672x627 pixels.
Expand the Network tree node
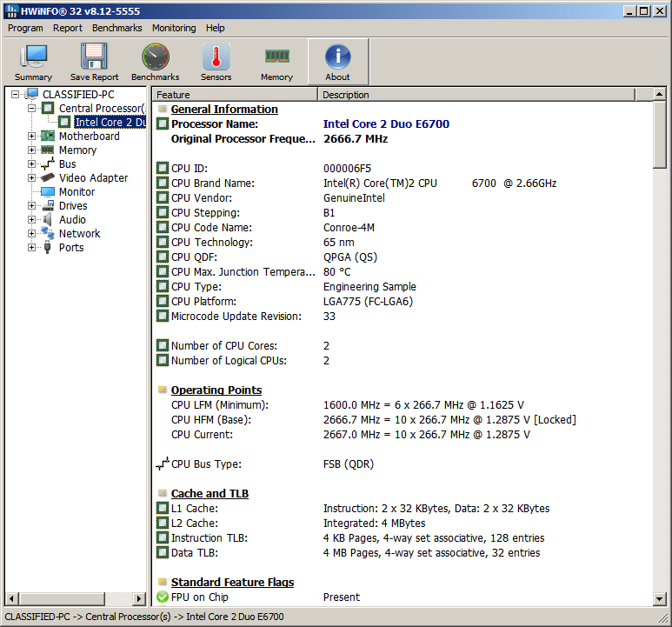[31, 233]
